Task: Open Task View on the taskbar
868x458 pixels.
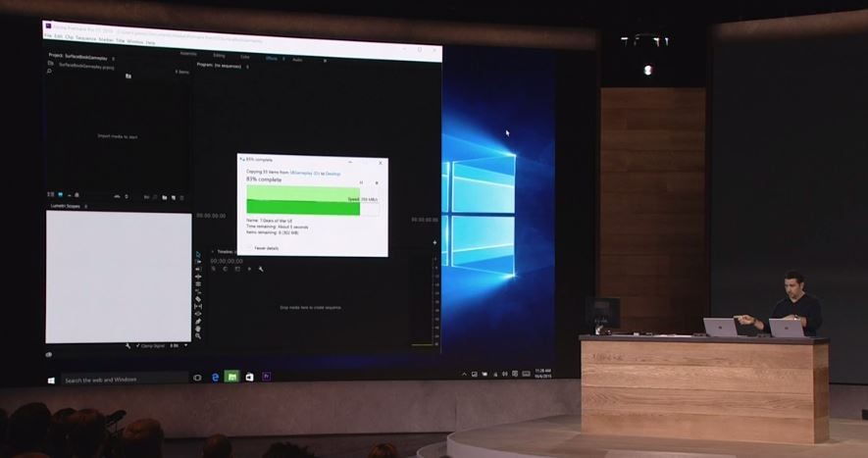Action: click(x=197, y=378)
